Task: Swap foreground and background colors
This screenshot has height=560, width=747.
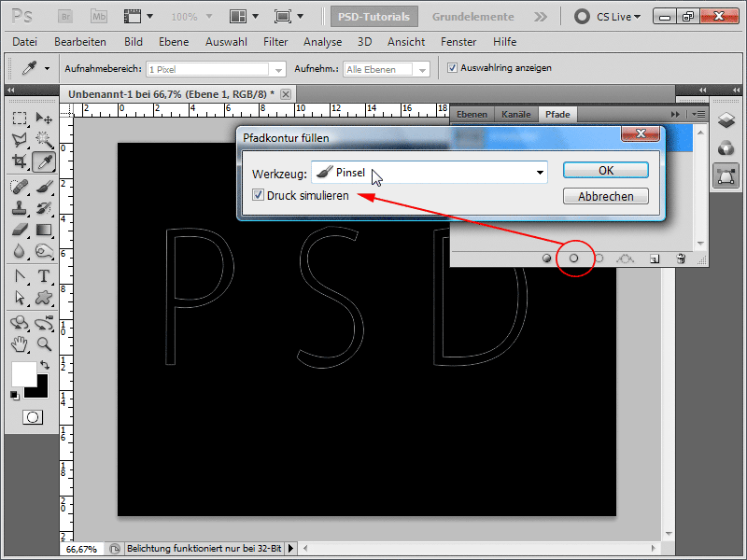Action: tap(45, 365)
